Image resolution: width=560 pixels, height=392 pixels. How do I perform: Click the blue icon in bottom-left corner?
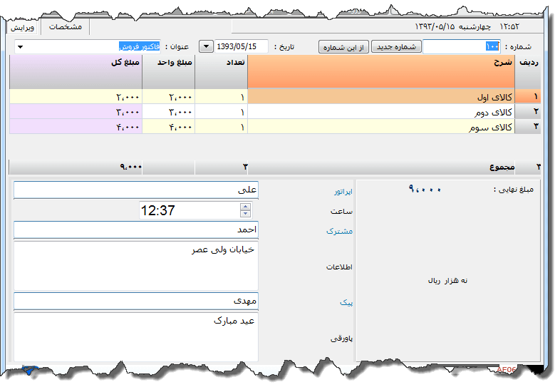tap(29, 370)
